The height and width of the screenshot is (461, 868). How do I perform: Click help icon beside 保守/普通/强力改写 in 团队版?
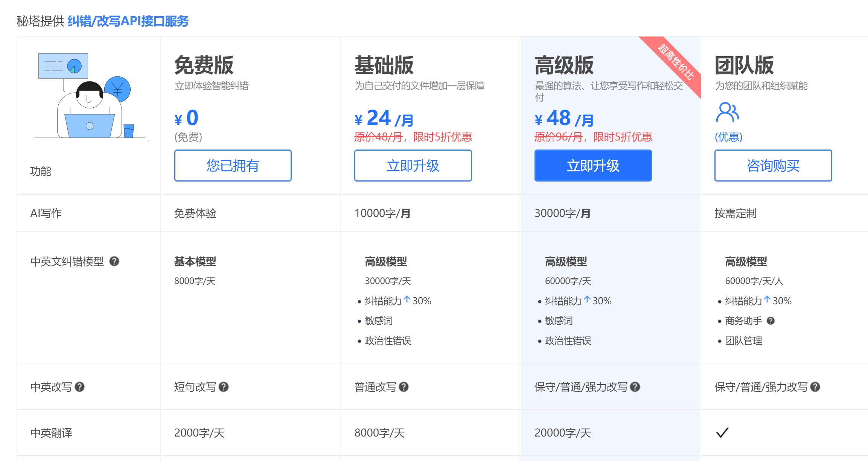[815, 386]
